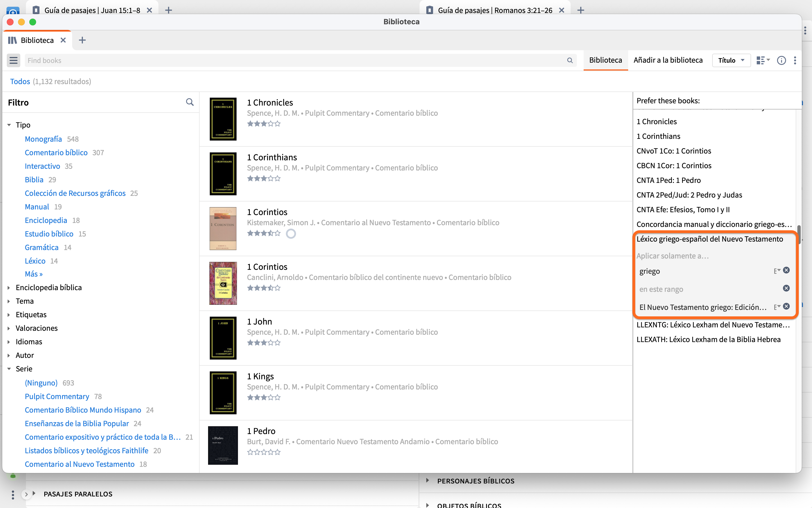
Task: Close the Guía de pasajes Juan 15:1–8 tab
Action: point(150,10)
